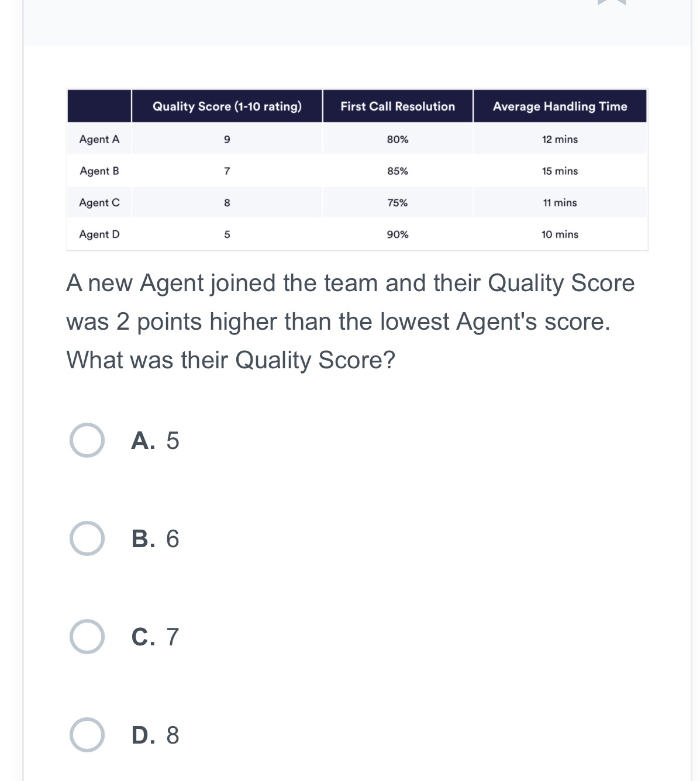Select the Agent B row label
This screenshot has width=700, height=781.
tap(98, 171)
